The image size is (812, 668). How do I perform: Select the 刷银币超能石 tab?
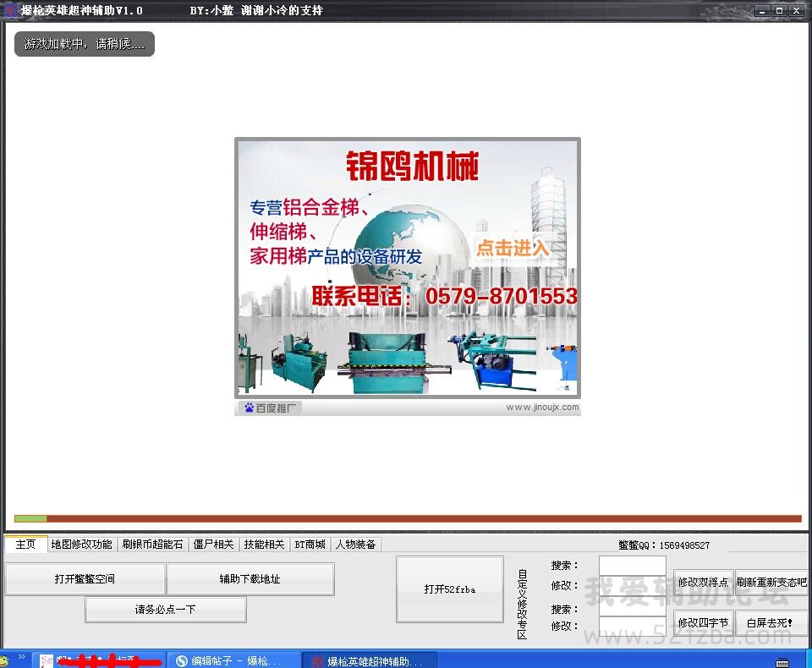coord(152,545)
